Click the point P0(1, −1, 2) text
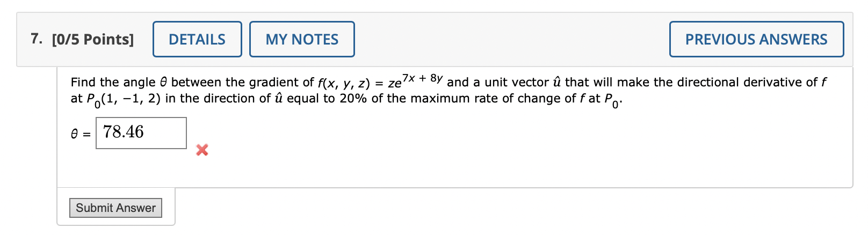The width and height of the screenshot is (868, 235). [x=115, y=99]
